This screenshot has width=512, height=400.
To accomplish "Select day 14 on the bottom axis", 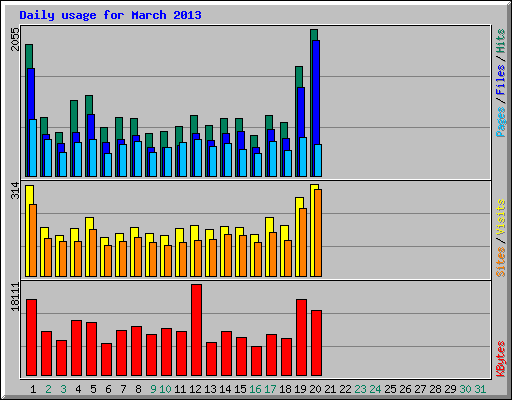I will (x=225, y=389).
